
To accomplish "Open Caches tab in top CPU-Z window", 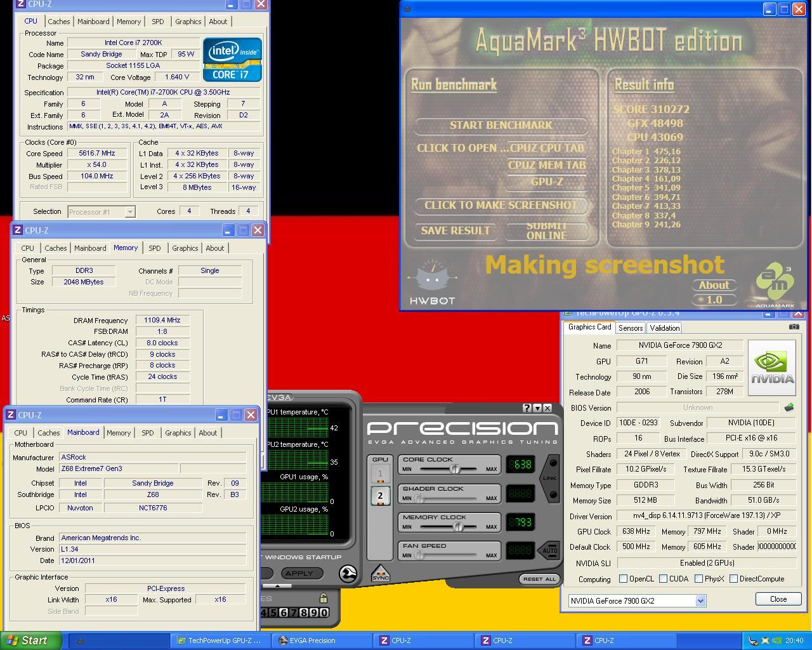I will tap(58, 22).
